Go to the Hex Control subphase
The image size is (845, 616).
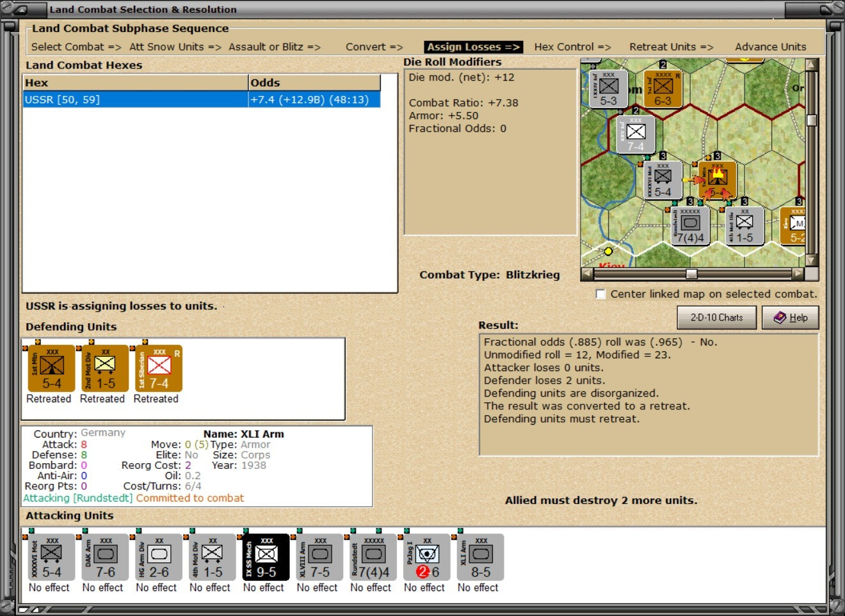[573, 47]
